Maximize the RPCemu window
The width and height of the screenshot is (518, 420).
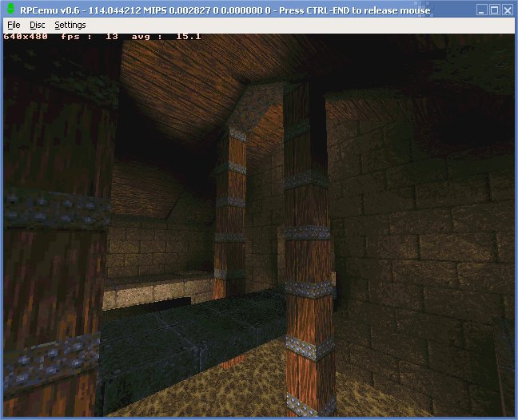coord(495,10)
